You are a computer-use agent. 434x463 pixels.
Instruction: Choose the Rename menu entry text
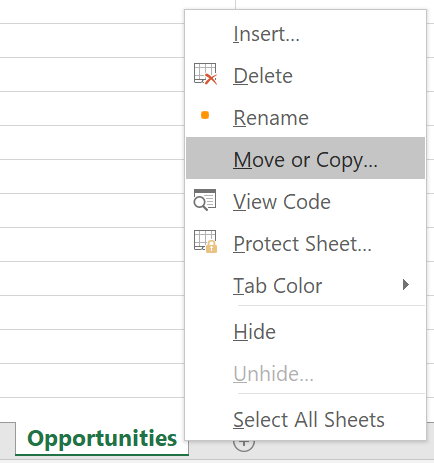pos(271,118)
